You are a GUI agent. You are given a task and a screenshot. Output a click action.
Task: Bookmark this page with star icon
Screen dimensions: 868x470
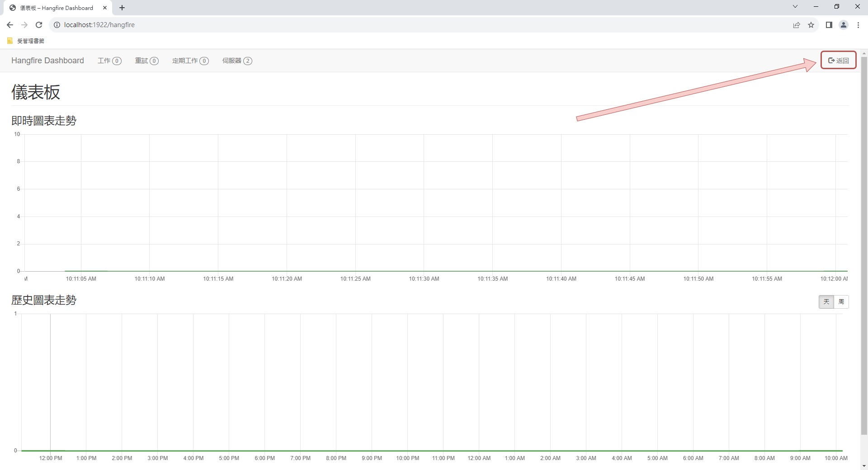tap(811, 25)
